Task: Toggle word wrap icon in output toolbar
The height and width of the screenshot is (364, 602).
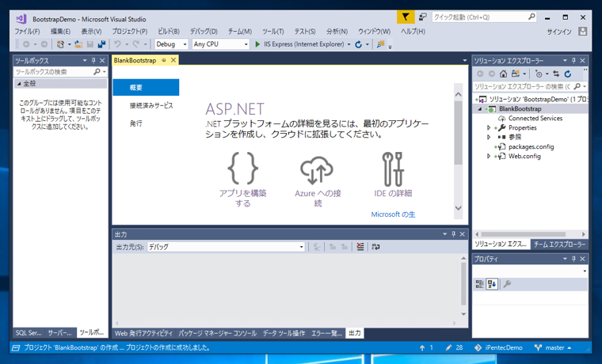Action: [x=376, y=247]
